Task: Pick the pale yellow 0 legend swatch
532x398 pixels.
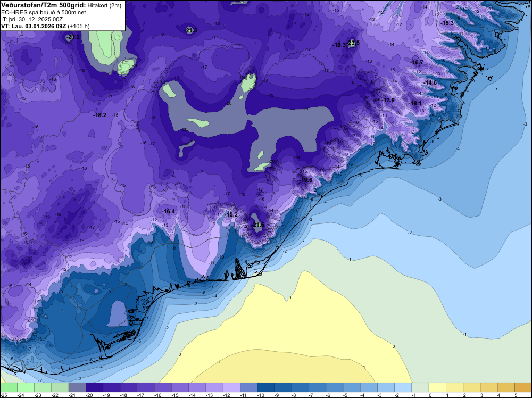Action: tap(438, 387)
